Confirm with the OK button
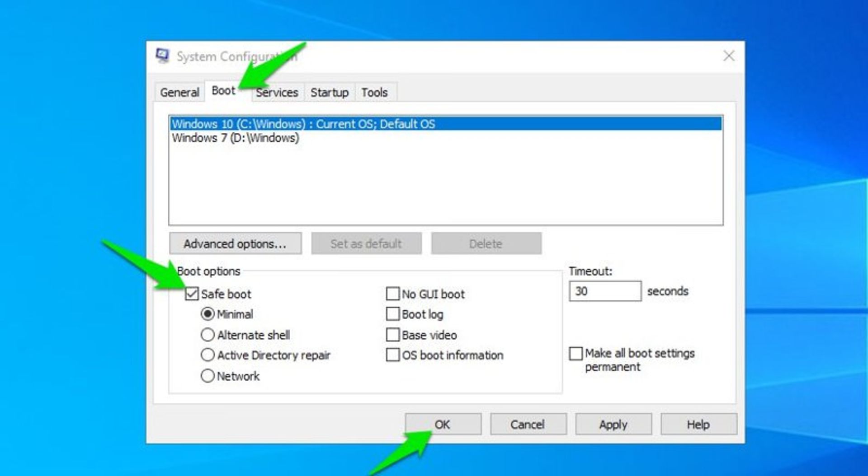Screen dimensions: 868x476 click(443, 425)
